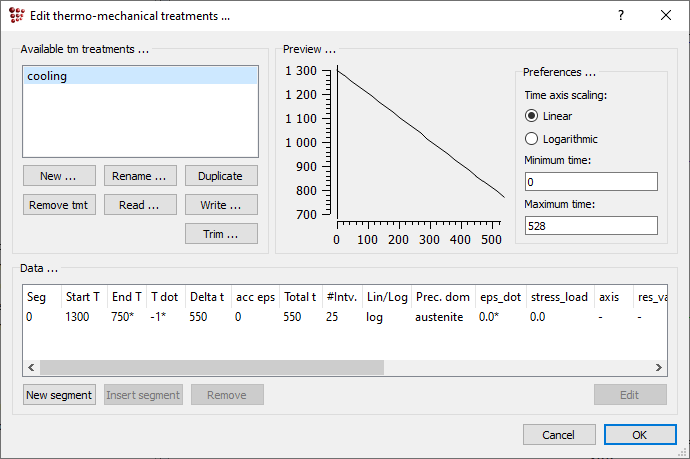The image size is (690, 459).
Task: Click the 'austenite' precipitation domain cell
Action: click(x=439, y=317)
